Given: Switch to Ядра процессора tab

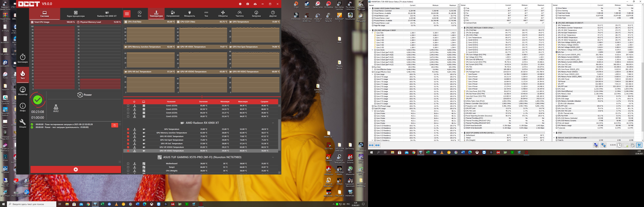Looking at the screenshot, I should 75,14.
